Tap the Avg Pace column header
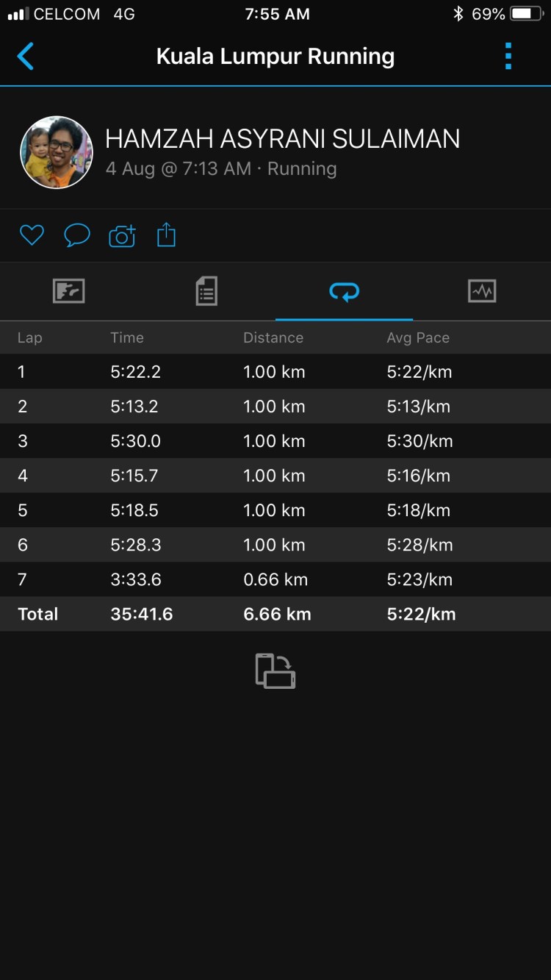Viewport: 551px width, 980px height. pos(418,338)
